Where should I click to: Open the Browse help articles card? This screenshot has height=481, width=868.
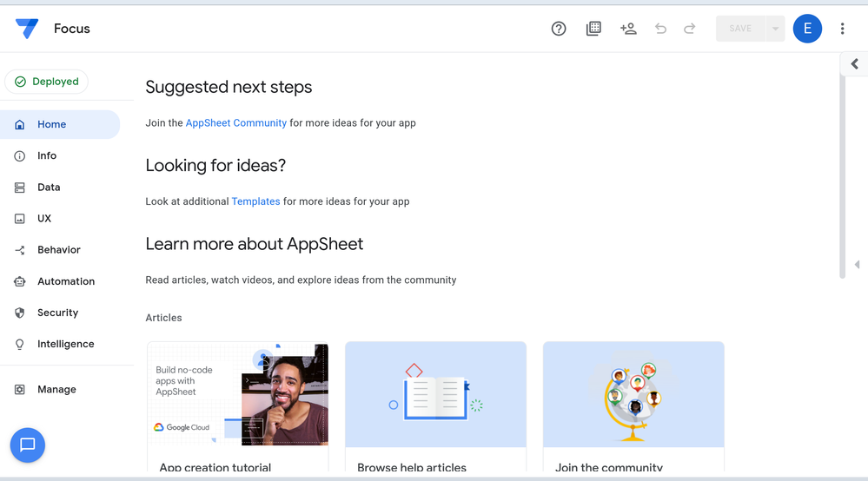coord(435,406)
